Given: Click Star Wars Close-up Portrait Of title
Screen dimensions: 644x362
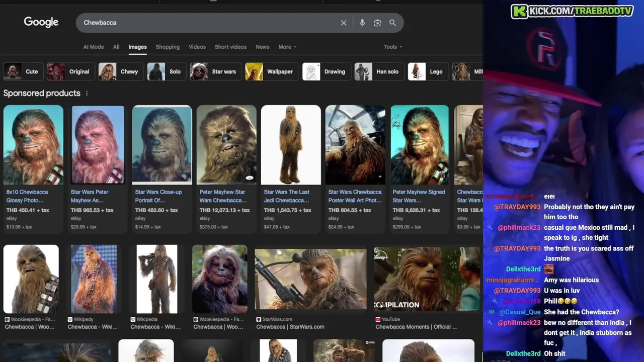Looking at the screenshot, I should tap(158, 196).
